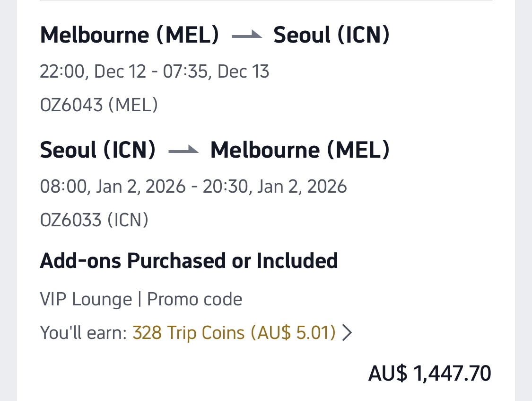Tap flight number OZ6043 (MEL)
This screenshot has height=401, width=532.
(x=99, y=105)
